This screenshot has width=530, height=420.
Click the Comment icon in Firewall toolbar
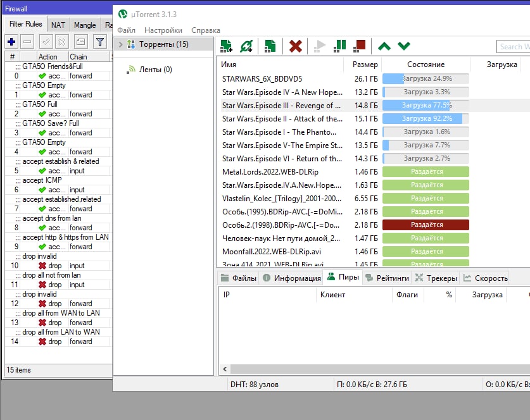(81, 42)
